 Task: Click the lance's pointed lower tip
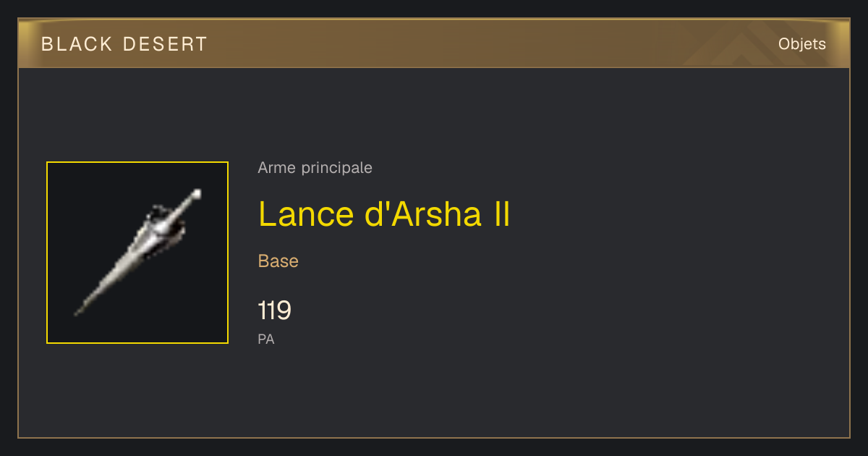78,311
